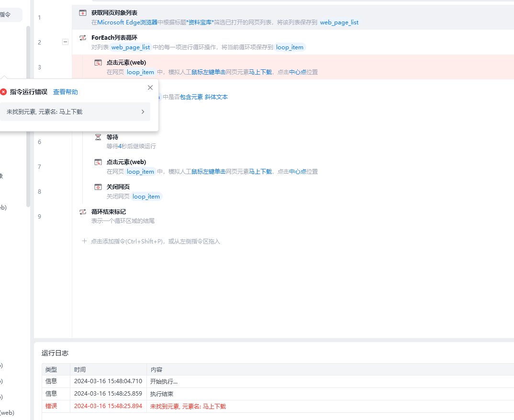Click the 关闭网页 step icon
Image resolution: width=514 pixels, height=420 pixels.
98,187
